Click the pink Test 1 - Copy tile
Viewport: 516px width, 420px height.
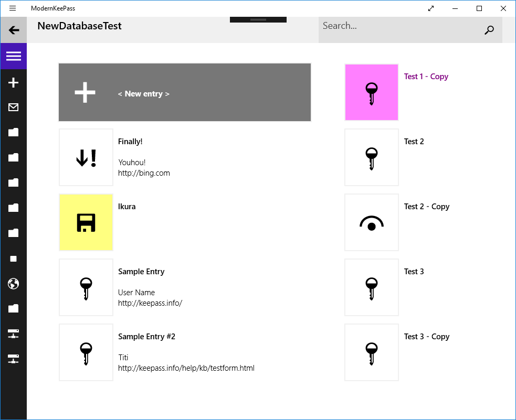tap(372, 93)
